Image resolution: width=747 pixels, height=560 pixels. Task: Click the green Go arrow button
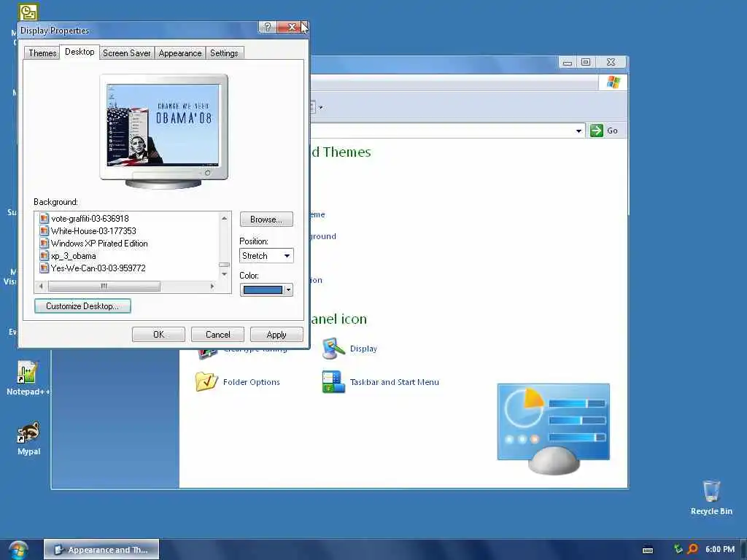tap(597, 131)
